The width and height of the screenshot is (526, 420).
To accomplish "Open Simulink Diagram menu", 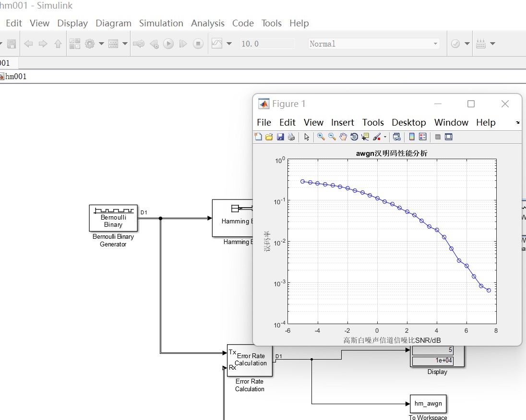I will 113,23.
